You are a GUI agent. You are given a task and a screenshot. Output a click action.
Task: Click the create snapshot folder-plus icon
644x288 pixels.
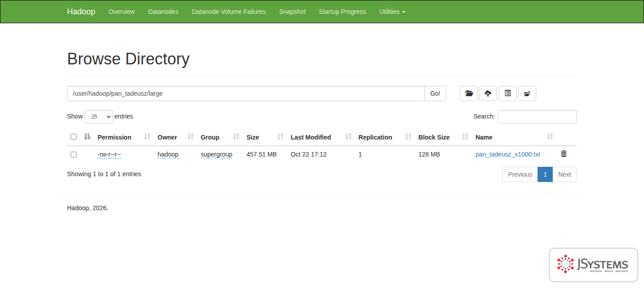(527, 93)
